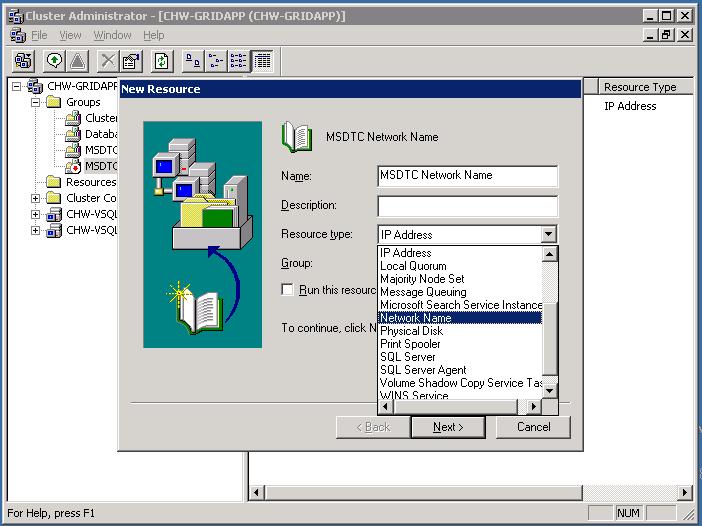This screenshot has height=526, width=702.
Task: Click the first CHW-VSQL node label
Action: [92, 214]
